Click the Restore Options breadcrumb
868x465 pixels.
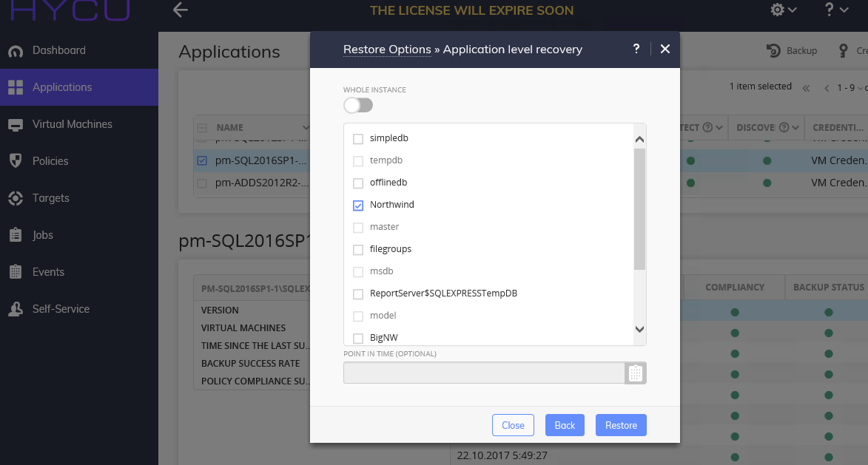click(x=387, y=50)
